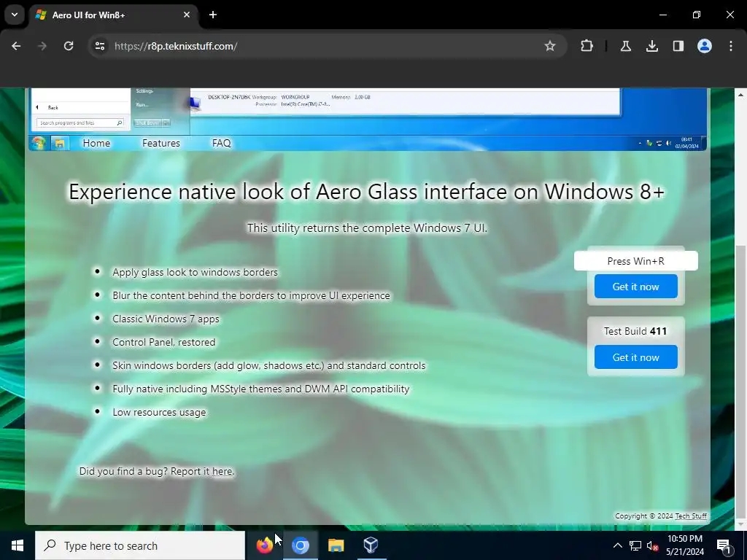The height and width of the screenshot is (560, 747).
Task: Launch Firefox from the taskbar
Action: point(264,545)
